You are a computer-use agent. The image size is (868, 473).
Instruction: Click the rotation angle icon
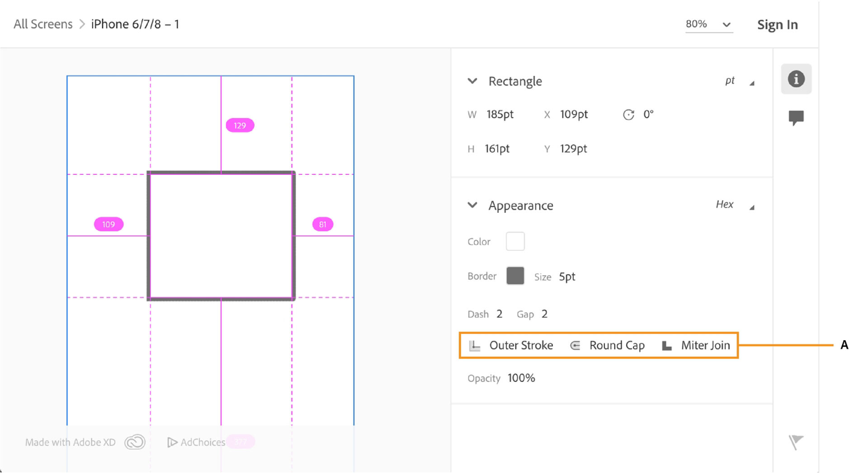(628, 115)
